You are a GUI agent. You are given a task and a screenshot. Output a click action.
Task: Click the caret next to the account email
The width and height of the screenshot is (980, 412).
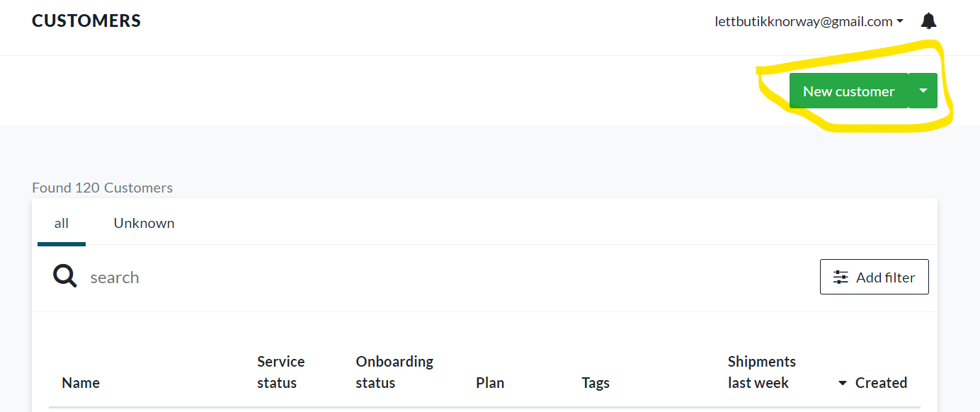900,22
